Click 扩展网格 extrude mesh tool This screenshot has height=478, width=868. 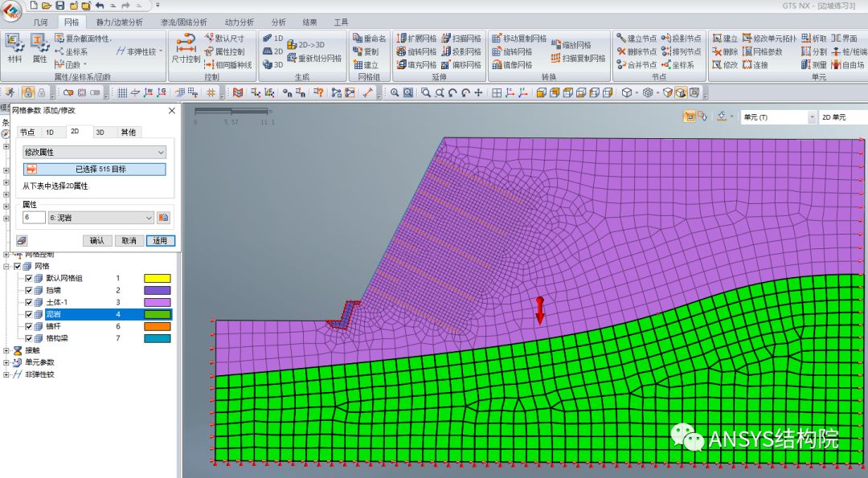pyautogui.click(x=416, y=39)
